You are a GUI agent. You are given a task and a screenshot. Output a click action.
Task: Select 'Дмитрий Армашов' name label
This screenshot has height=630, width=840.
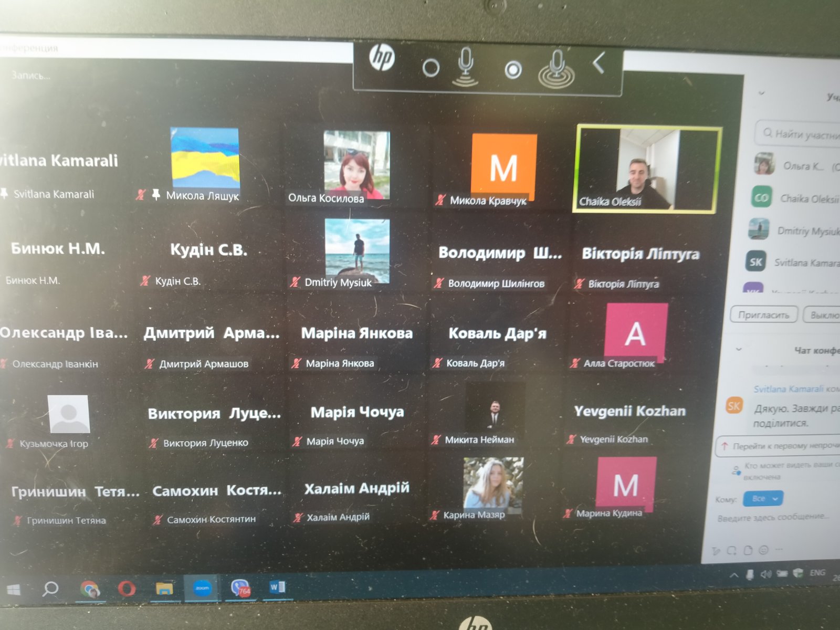[x=204, y=363]
